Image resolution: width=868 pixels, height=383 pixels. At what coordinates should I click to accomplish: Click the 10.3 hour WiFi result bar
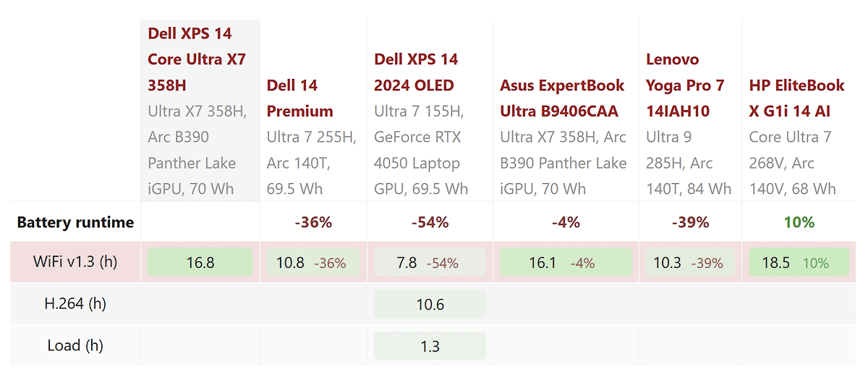(690, 262)
